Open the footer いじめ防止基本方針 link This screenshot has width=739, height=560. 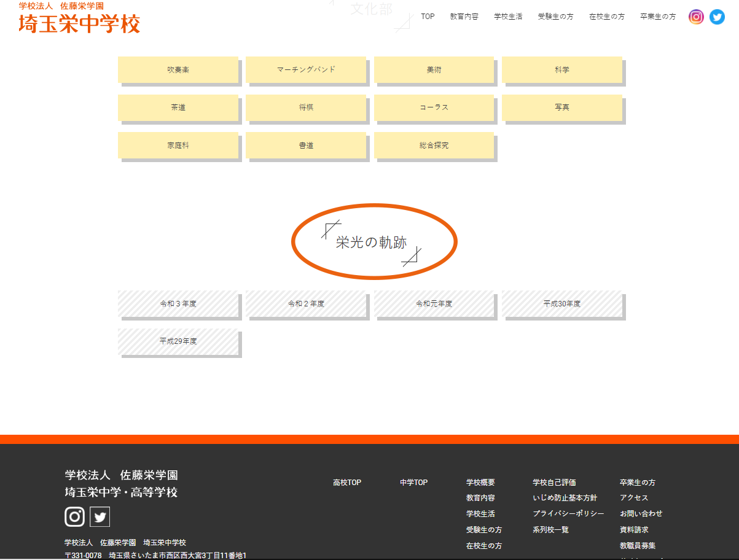coord(565,498)
